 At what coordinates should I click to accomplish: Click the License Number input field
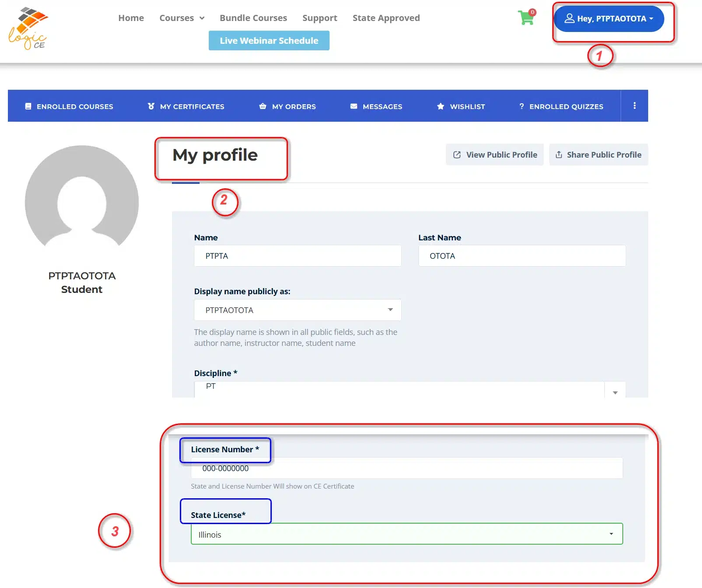point(407,468)
